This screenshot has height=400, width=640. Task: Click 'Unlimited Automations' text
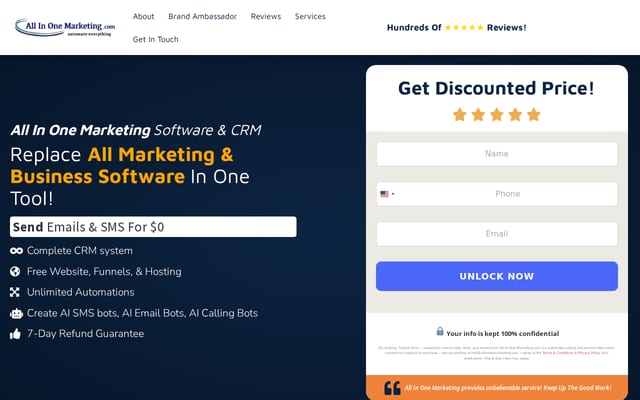(x=80, y=292)
